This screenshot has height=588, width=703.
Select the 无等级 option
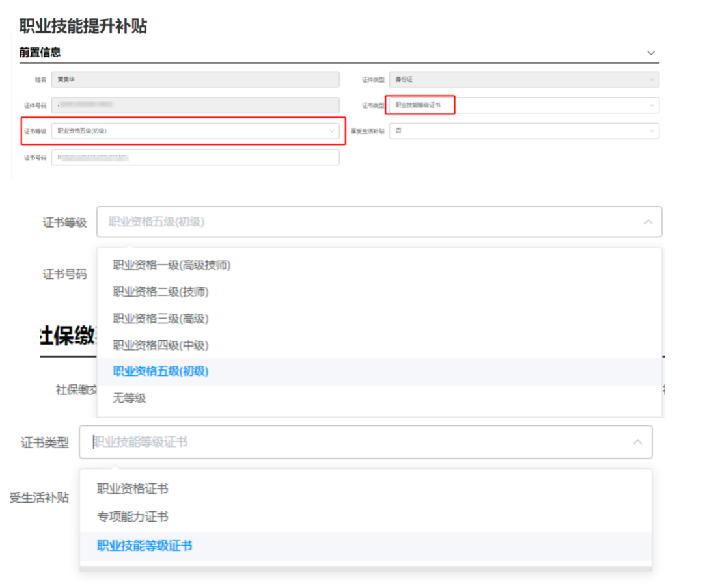[x=130, y=398]
